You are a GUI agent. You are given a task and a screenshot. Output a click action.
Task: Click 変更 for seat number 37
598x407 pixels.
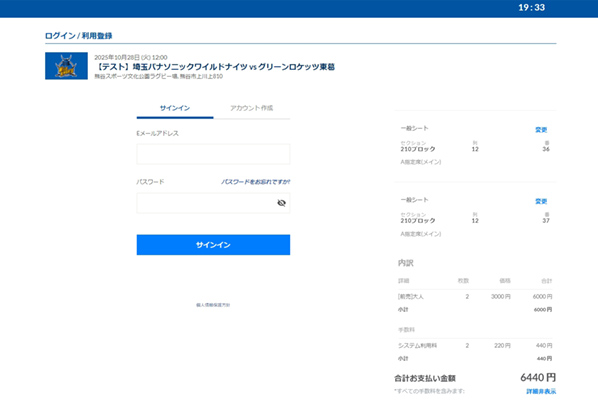point(541,201)
